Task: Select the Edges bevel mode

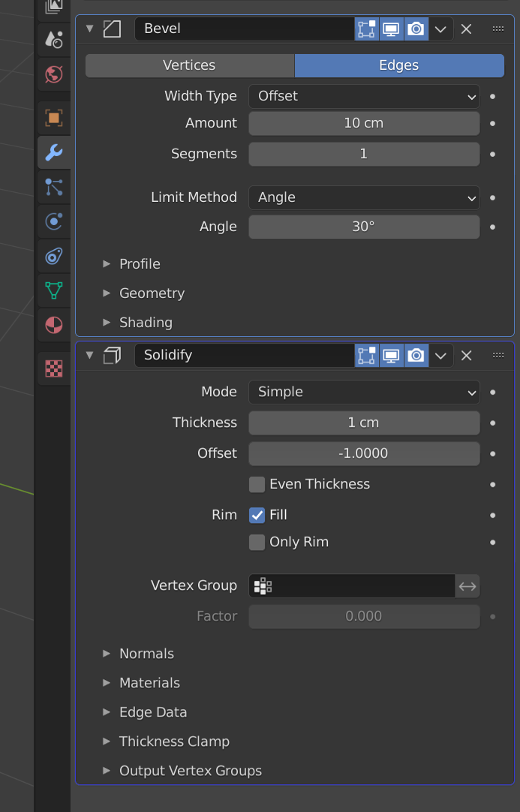Action: (x=399, y=65)
